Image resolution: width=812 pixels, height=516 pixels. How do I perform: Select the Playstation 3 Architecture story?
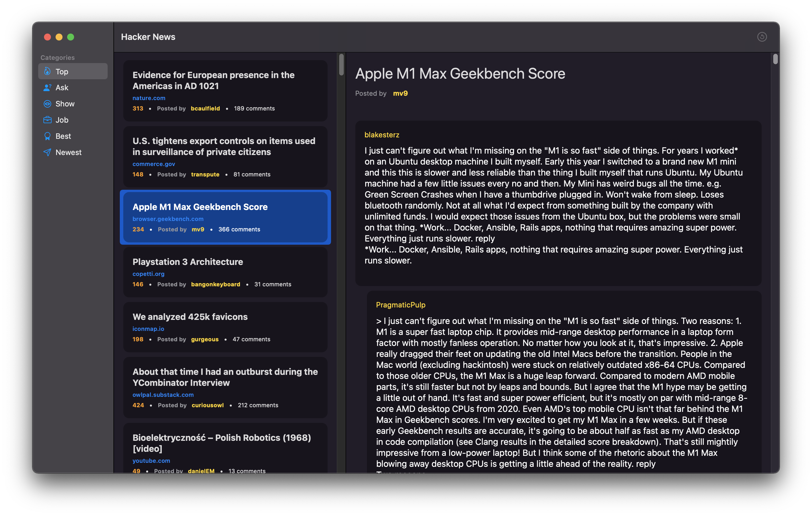point(188,262)
